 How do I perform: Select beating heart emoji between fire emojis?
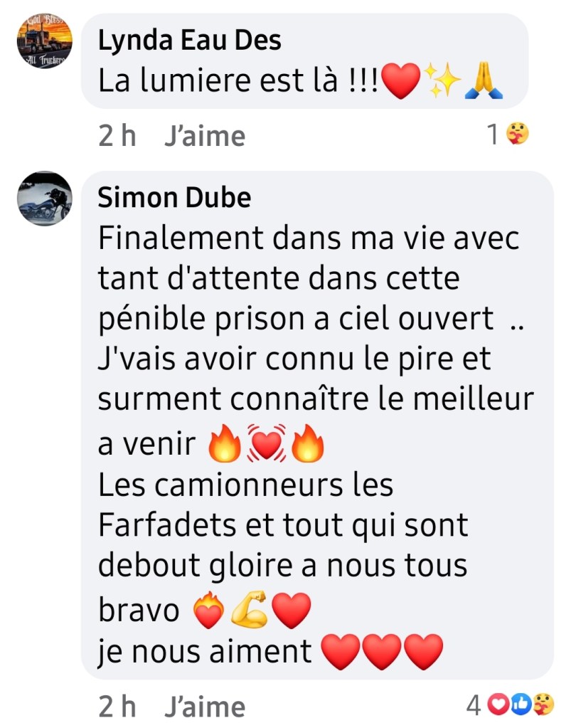click(x=266, y=443)
